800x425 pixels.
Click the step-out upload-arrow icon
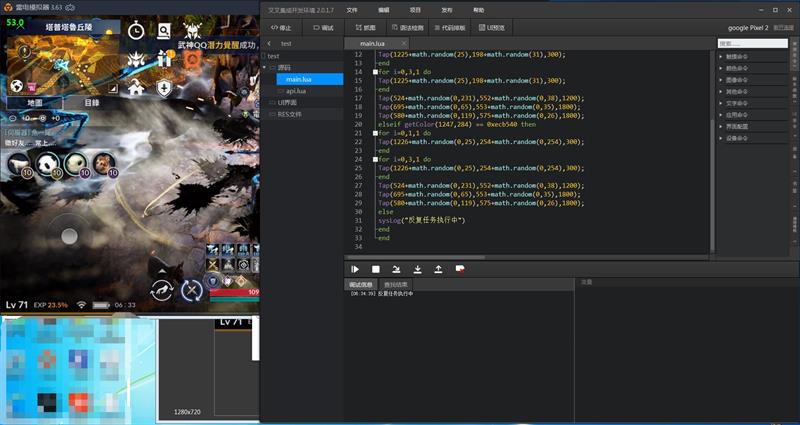tap(438, 269)
